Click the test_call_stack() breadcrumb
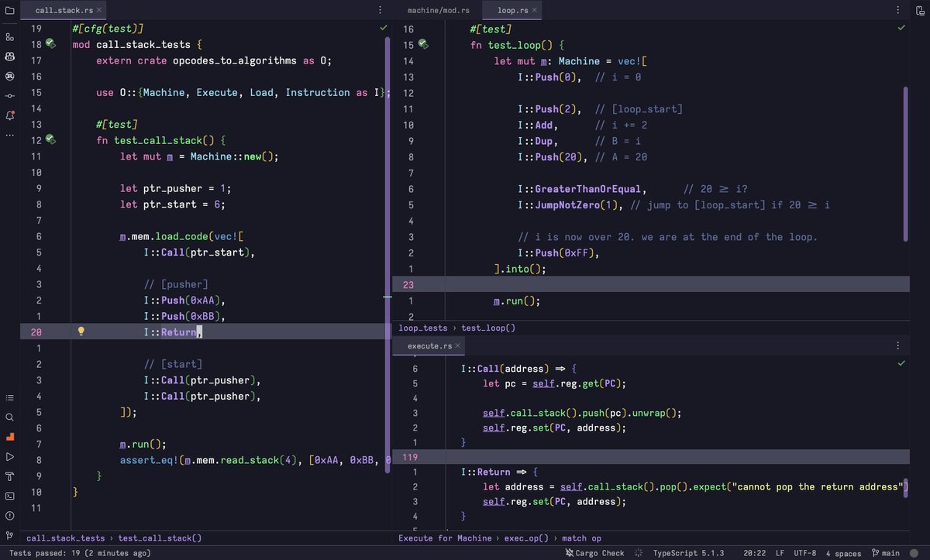 point(160,538)
